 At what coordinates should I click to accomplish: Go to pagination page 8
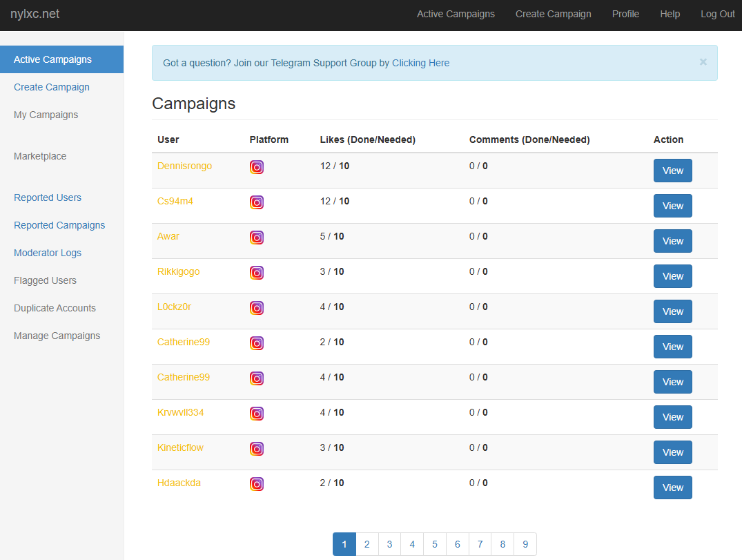click(502, 544)
